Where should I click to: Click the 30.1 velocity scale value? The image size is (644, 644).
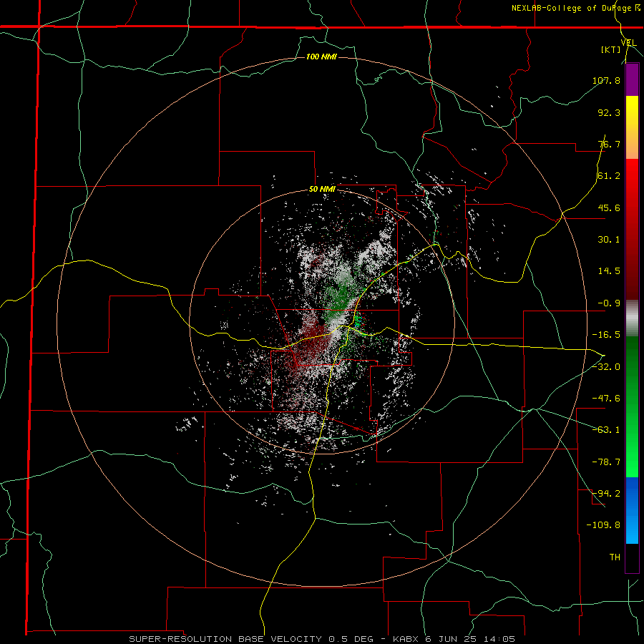(x=609, y=240)
